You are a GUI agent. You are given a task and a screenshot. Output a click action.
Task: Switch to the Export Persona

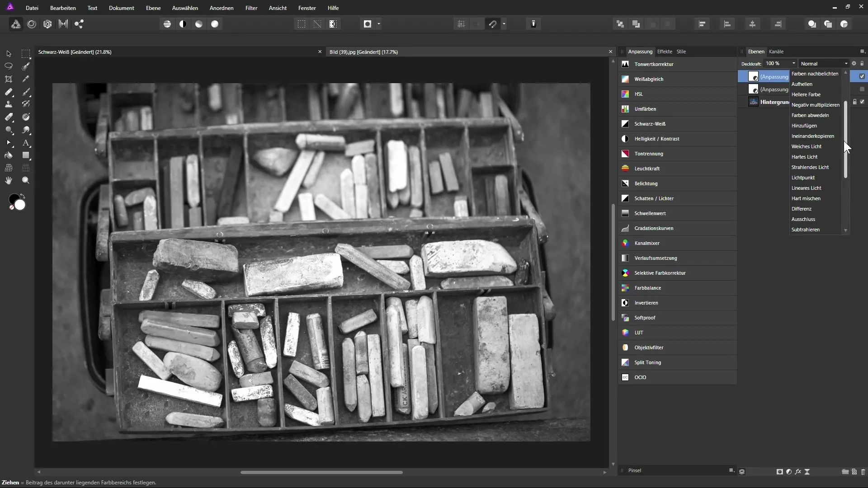(79, 24)
